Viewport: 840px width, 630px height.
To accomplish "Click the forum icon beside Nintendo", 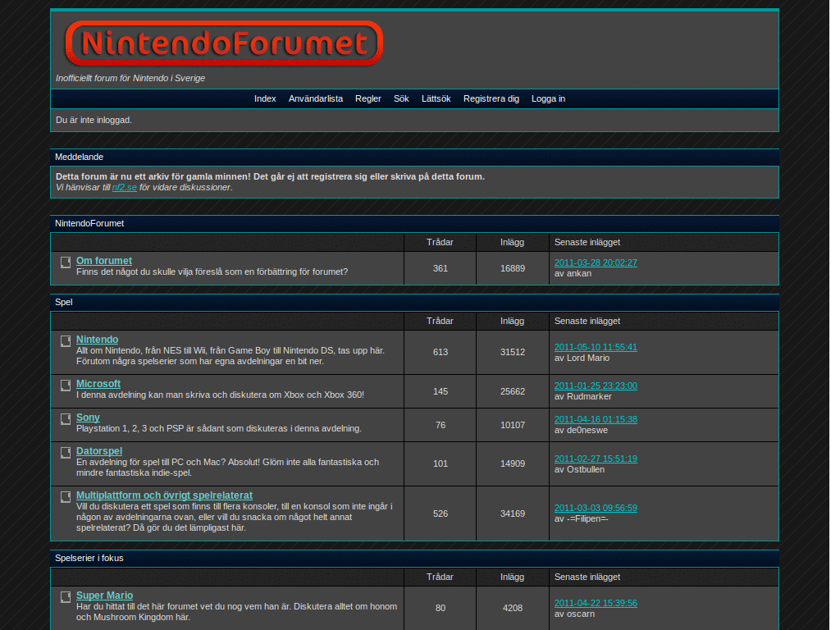I will tap(66, 340).
